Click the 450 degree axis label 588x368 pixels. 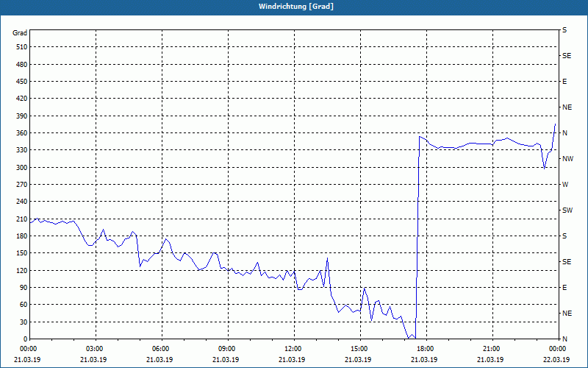22,82
